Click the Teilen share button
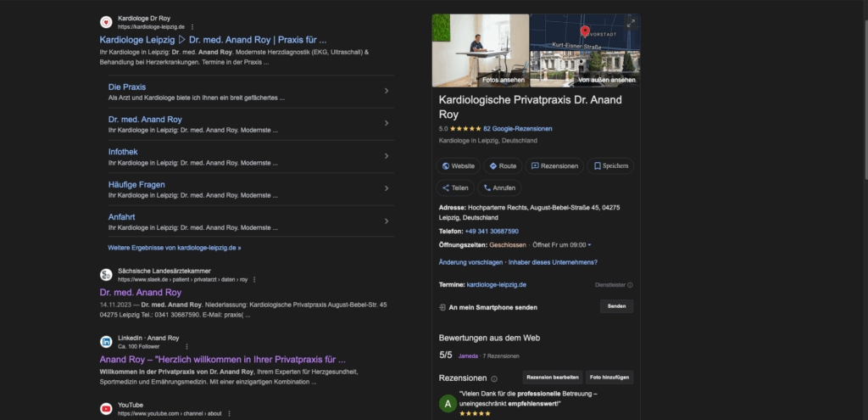Screen dimensions: 868x420 [455, 188]
